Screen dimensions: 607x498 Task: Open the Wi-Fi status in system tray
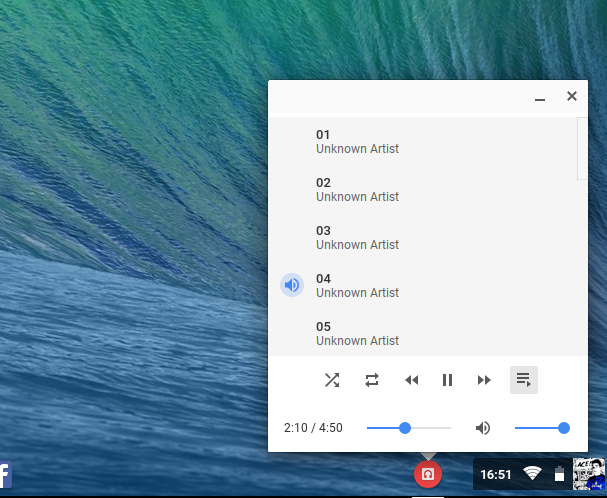pyautogui.click(x=532, y=474)
